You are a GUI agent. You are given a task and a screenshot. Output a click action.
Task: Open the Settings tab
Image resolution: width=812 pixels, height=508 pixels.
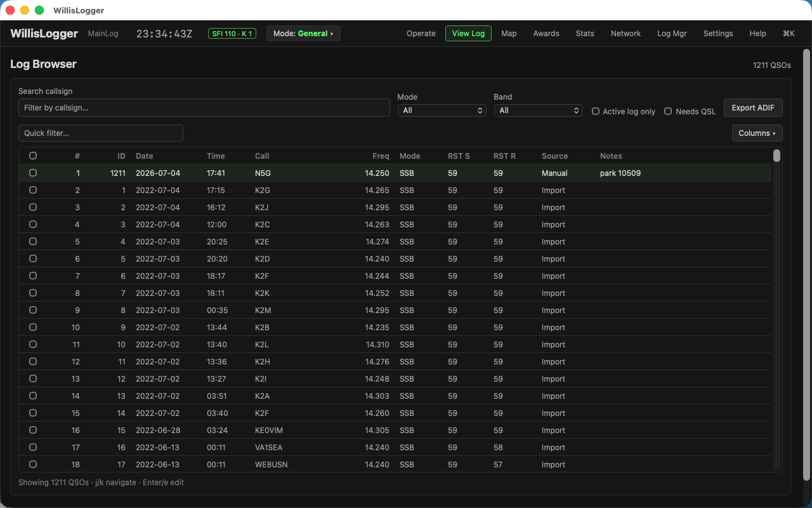[x=718, y=34]
